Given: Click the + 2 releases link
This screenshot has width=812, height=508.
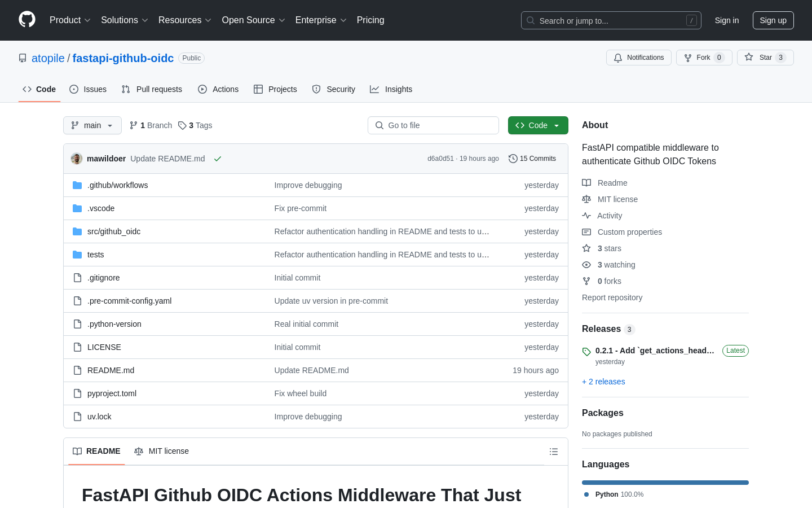Looking at the screenshot, I should tap(603, 382).
